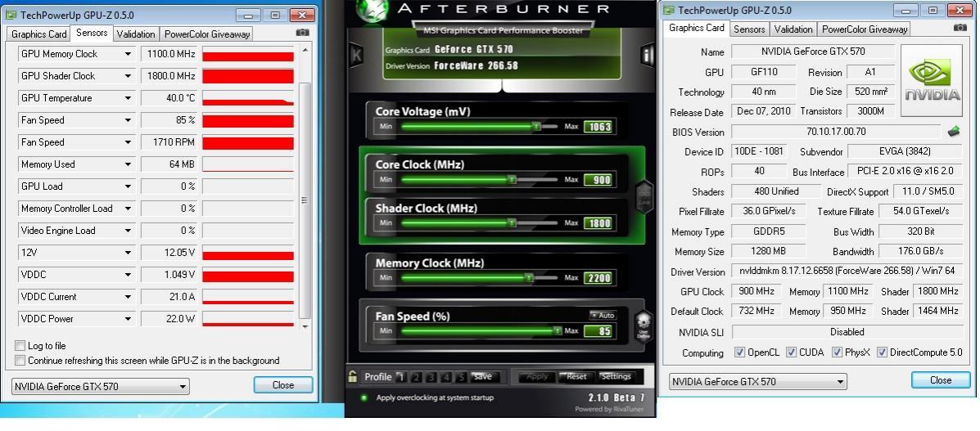
Task: Open the Memory Used sensor dropdown
Action: pyautogui.click(x=128, y=164)
